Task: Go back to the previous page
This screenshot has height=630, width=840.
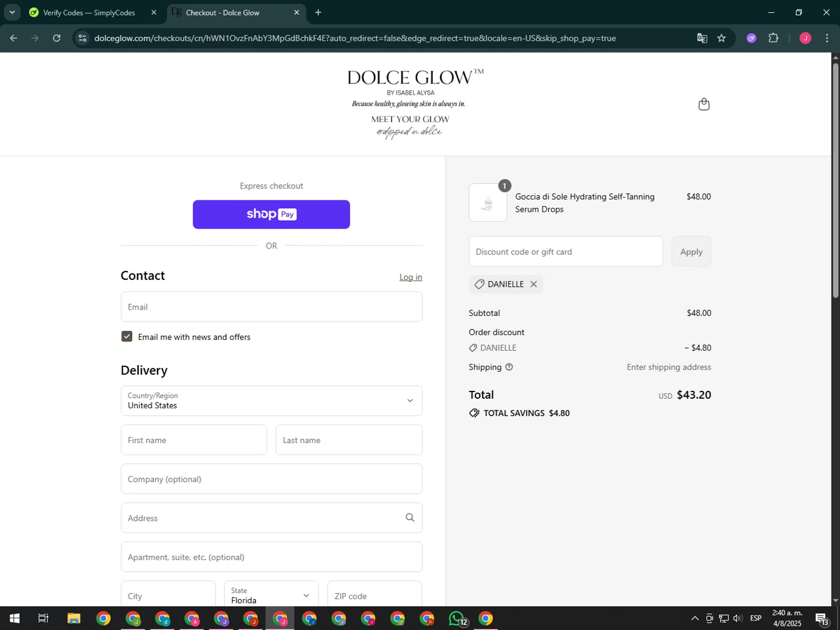Action: click(13, 38)
